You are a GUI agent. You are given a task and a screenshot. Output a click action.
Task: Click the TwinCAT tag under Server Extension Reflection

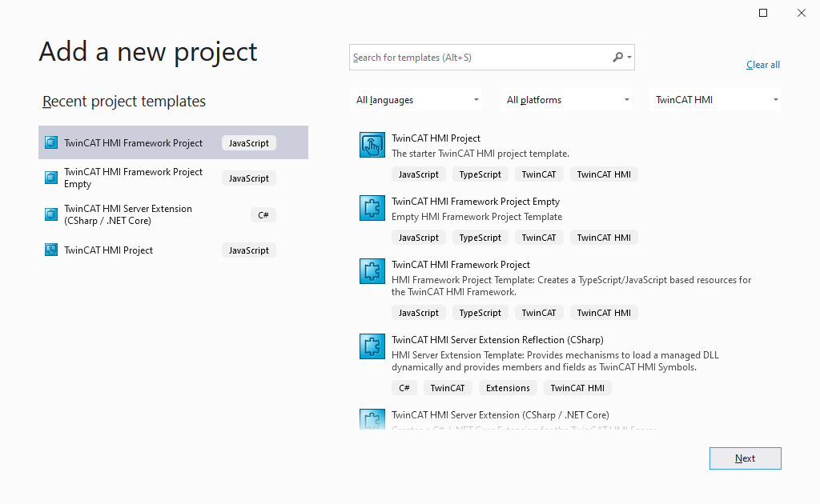point(448,388)
